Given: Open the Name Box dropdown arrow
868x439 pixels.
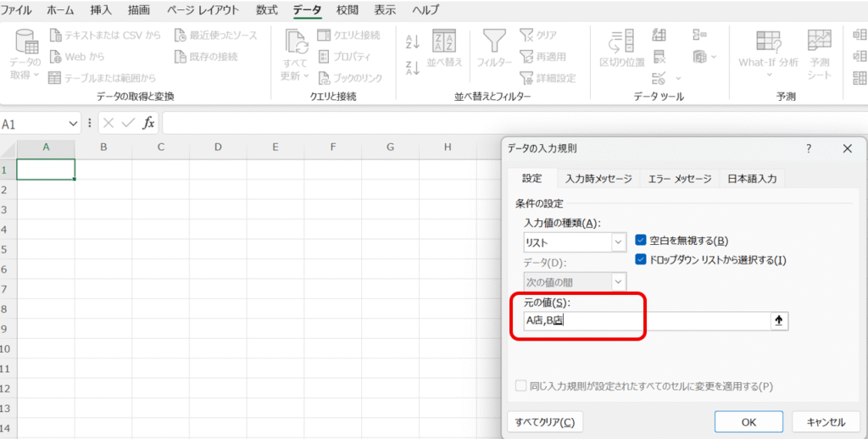Looking at the screenshot, I should (73, 124).
